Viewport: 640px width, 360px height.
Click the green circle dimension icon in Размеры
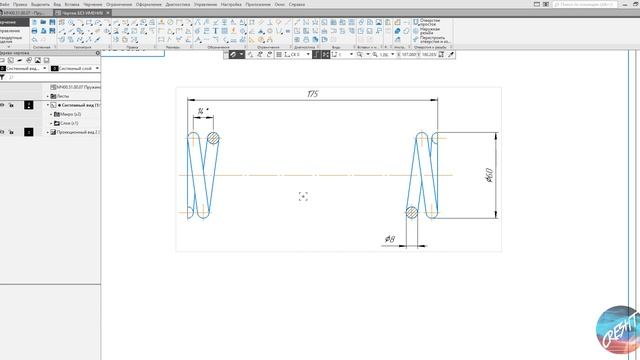171,22
